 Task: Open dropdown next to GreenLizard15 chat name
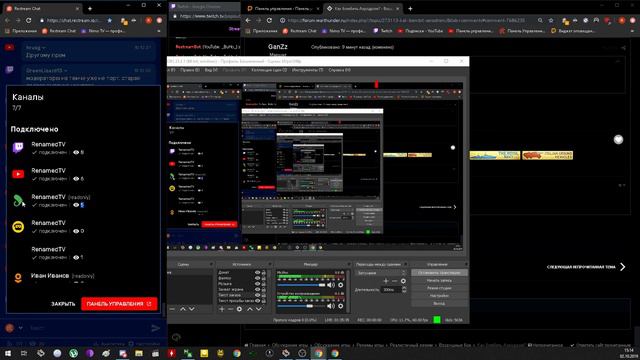[x=65, y=71]
